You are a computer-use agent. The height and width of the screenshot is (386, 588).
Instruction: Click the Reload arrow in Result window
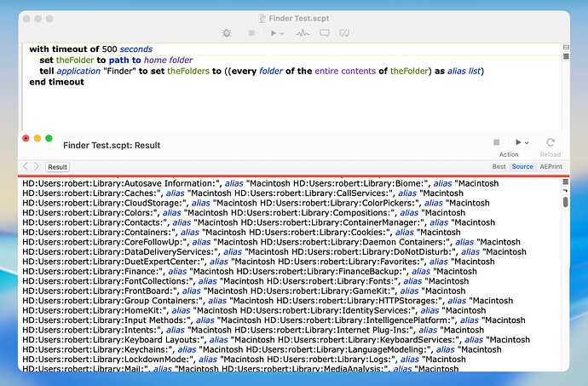pos(551,142)
